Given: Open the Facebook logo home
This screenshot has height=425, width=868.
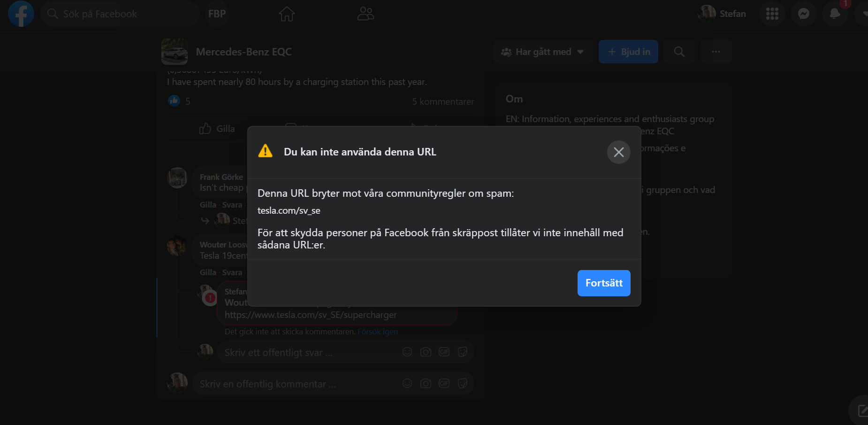Looking at the screenshot, I should [21, 14].
